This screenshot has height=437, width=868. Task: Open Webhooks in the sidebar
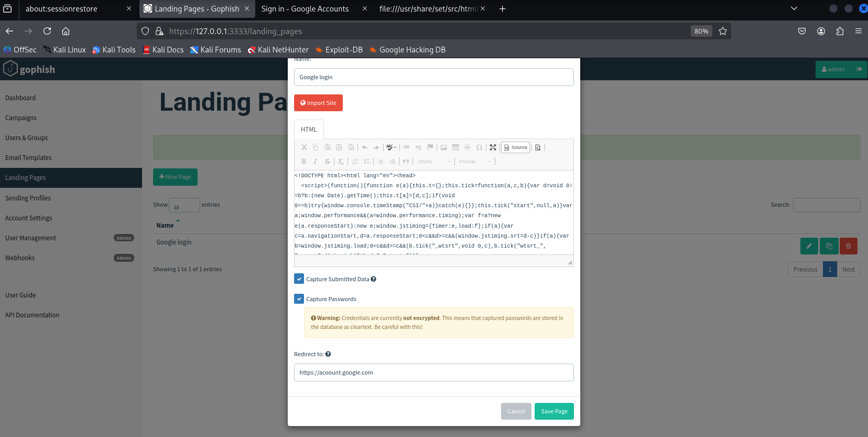click(20, 258)
